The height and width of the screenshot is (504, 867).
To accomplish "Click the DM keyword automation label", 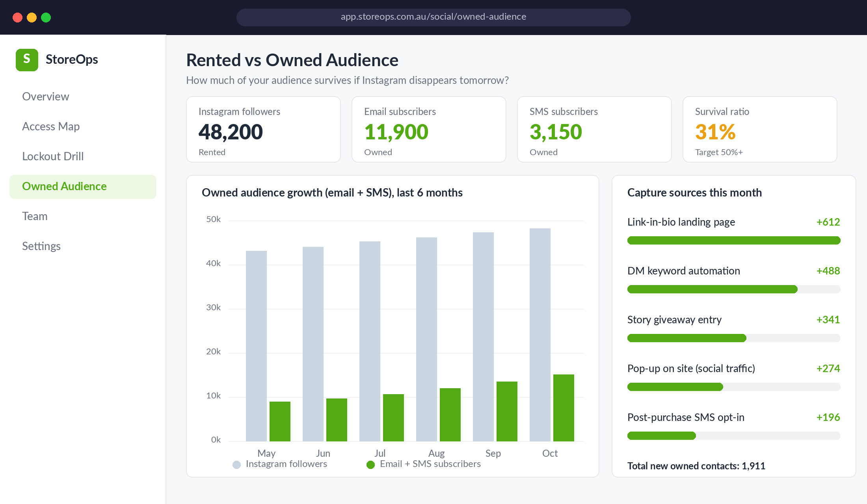I will (x=684, y=271).
